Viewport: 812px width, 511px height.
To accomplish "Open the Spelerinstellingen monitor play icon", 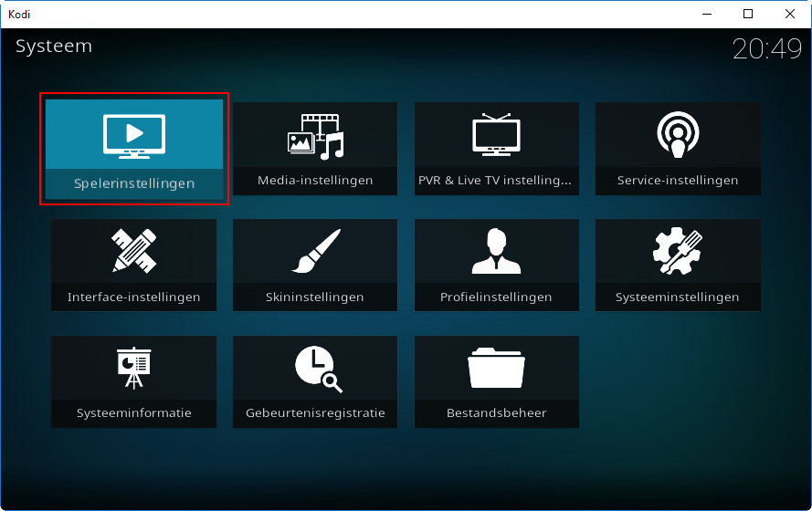I will (x=134, y=136).
